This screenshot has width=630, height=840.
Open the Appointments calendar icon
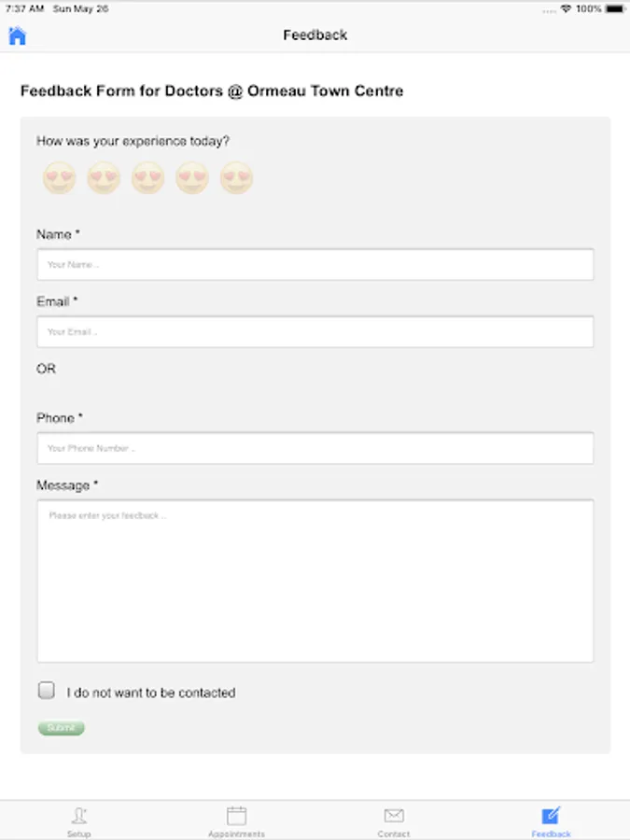236,815
